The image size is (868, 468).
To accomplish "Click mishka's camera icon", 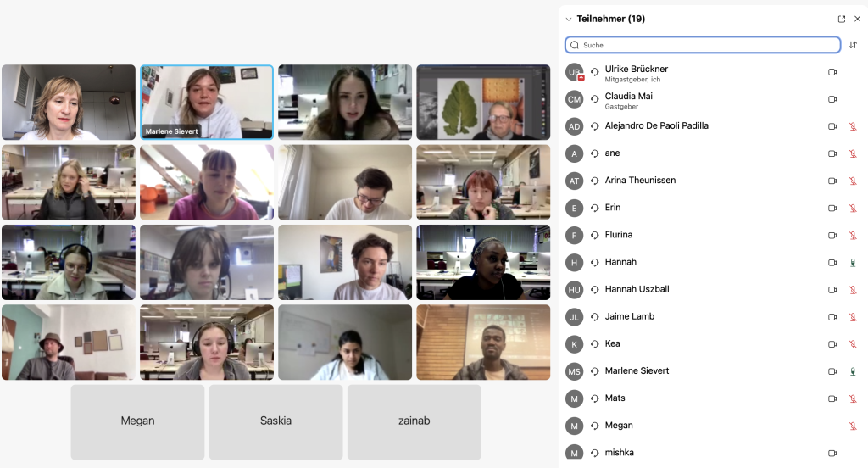I will coord(832,453).
